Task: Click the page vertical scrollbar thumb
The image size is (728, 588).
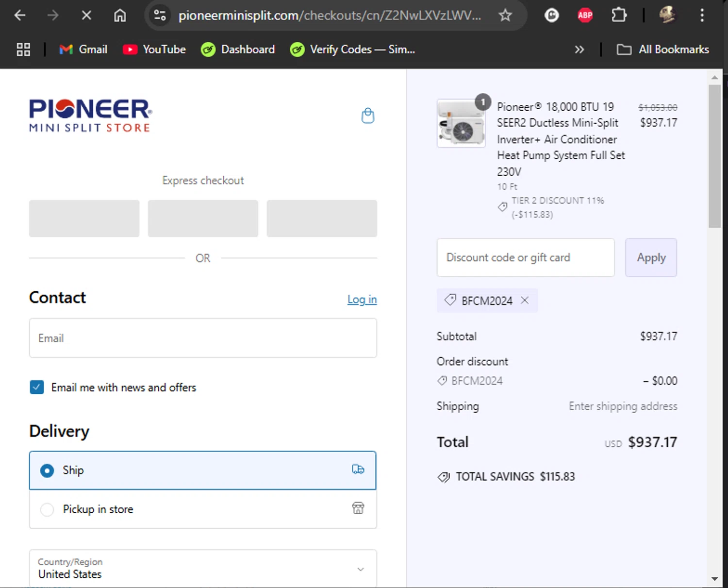Action: pos(714,156)
